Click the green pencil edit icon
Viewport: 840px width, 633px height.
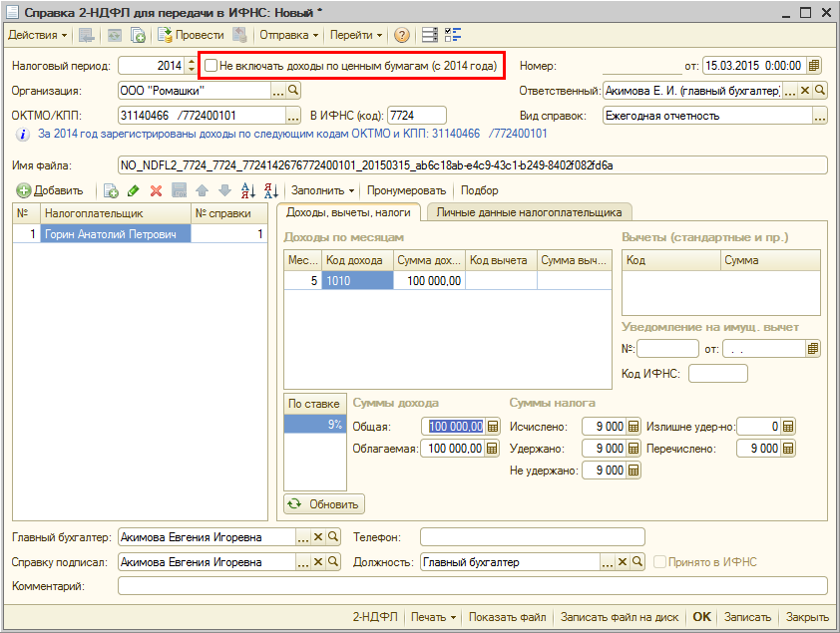[x=134, y=191]
